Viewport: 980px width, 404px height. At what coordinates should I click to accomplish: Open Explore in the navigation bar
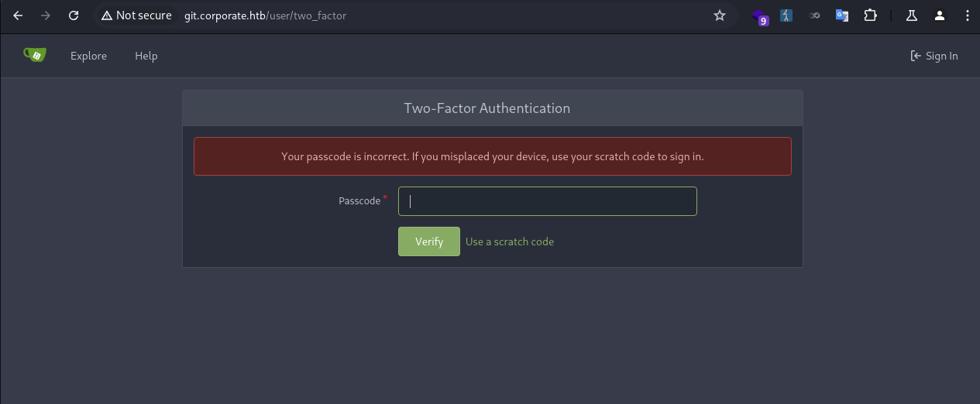88,56
